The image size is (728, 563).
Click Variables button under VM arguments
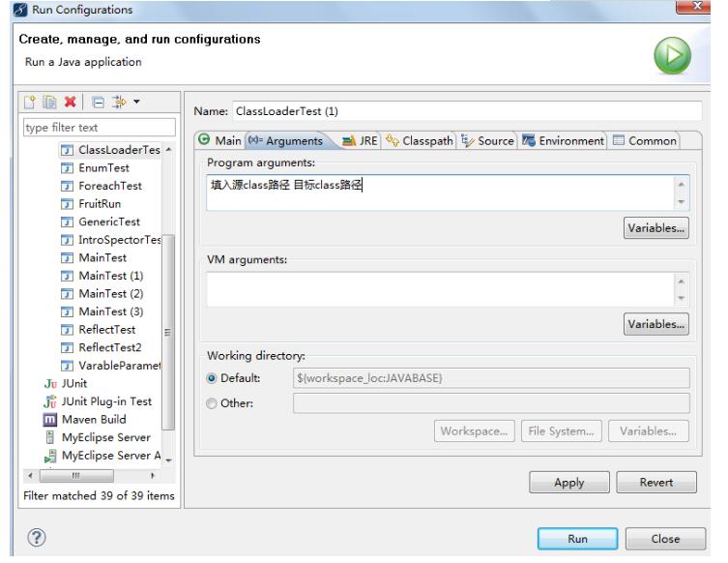point(656,324)
